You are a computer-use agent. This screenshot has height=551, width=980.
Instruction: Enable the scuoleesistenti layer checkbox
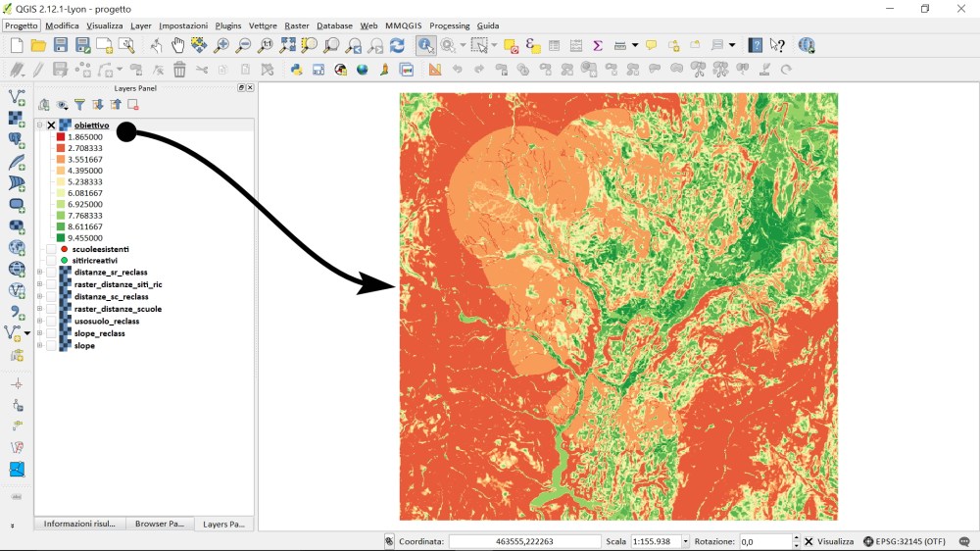point(52,249)
